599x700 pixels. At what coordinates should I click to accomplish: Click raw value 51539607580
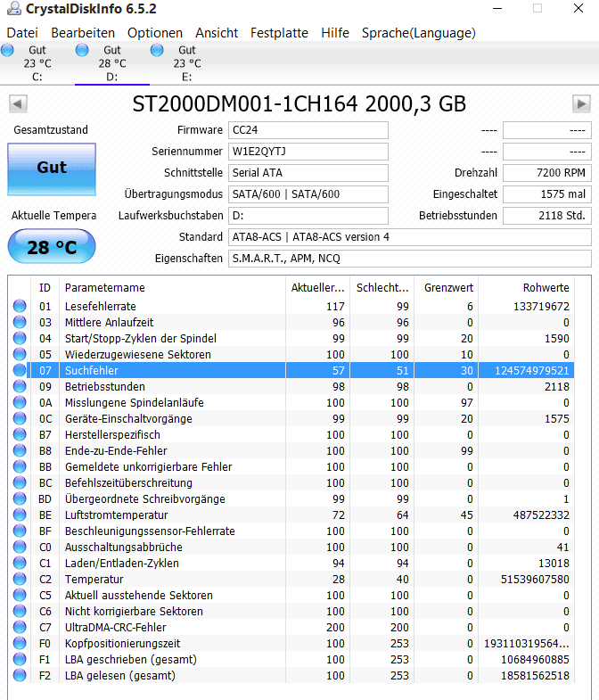point(535,580)
